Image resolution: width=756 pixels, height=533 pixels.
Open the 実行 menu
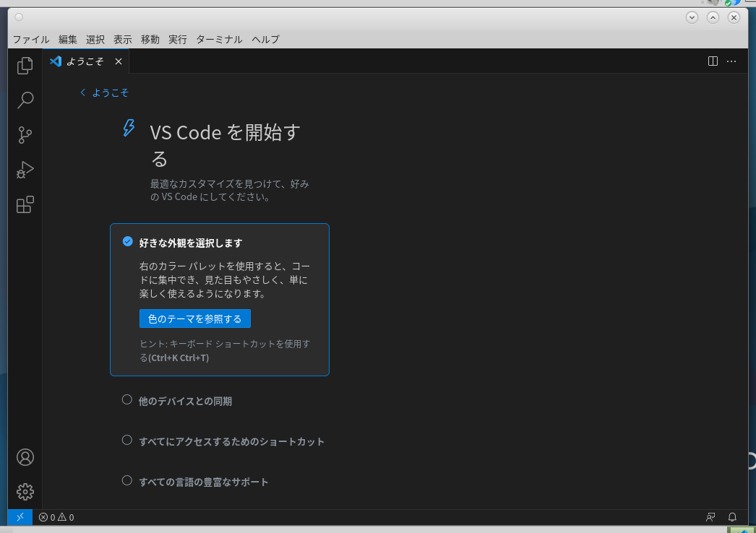click(x=177, y=40)
